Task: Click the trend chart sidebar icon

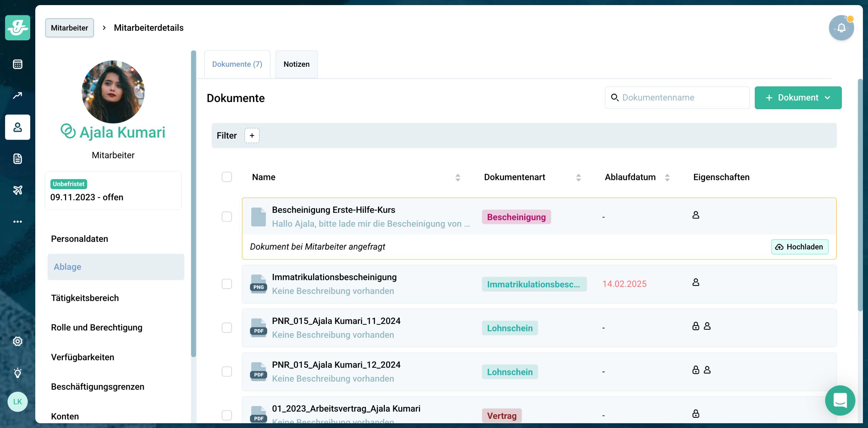Action: (x=18, y=96)
